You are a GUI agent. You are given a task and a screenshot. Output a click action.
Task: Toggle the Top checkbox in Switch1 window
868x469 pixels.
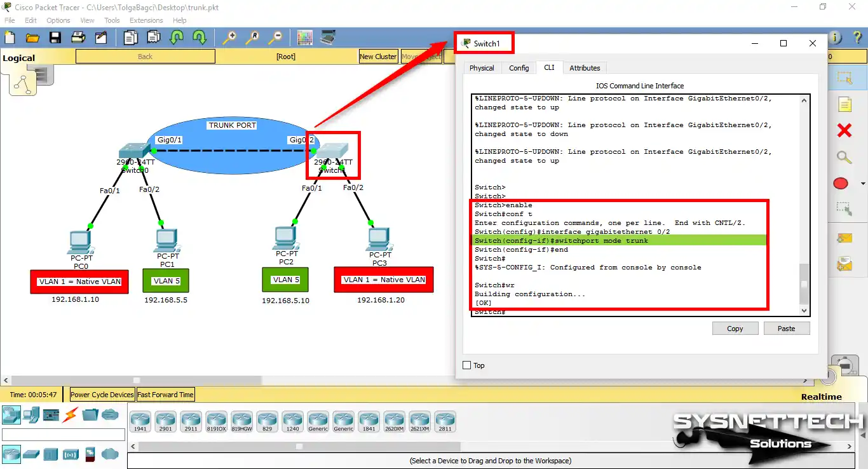click(x=467, y=365)
